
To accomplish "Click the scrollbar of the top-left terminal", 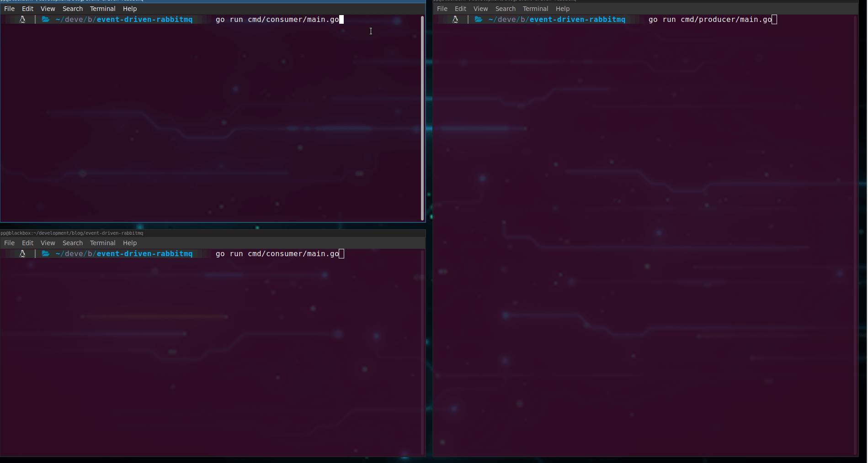I will (422, 118).
